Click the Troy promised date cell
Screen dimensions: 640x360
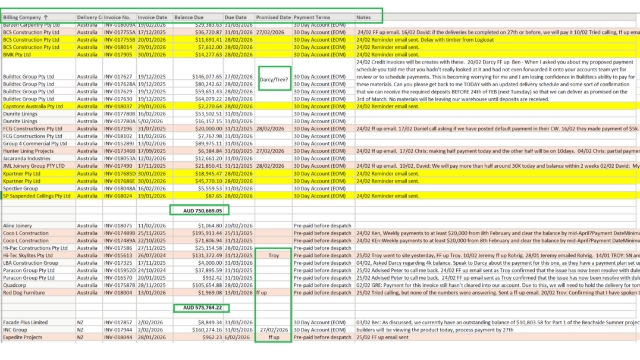tap(273, 256)
